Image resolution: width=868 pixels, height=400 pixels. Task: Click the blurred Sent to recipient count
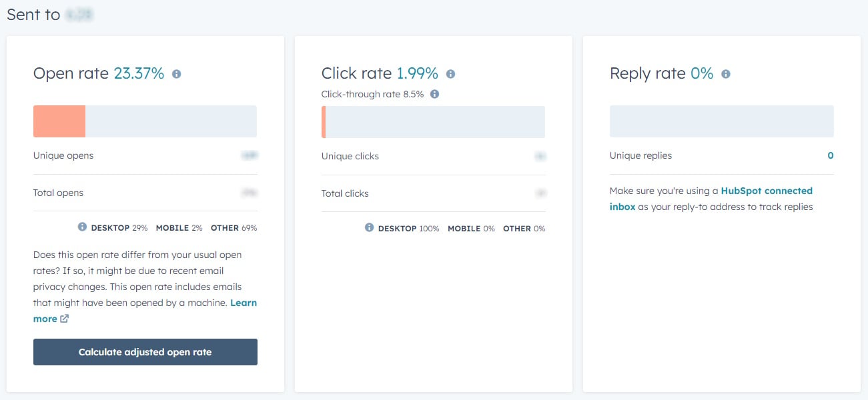[x=79, y=15]
